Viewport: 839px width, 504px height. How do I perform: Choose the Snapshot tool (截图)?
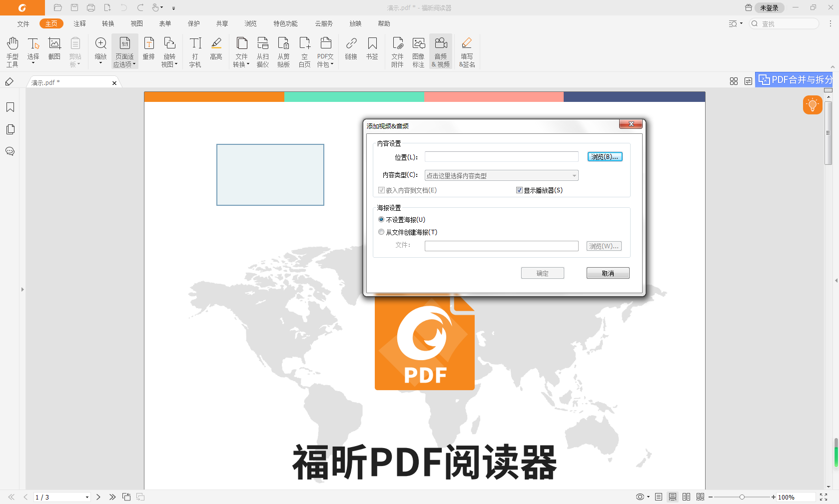[54, 49]
